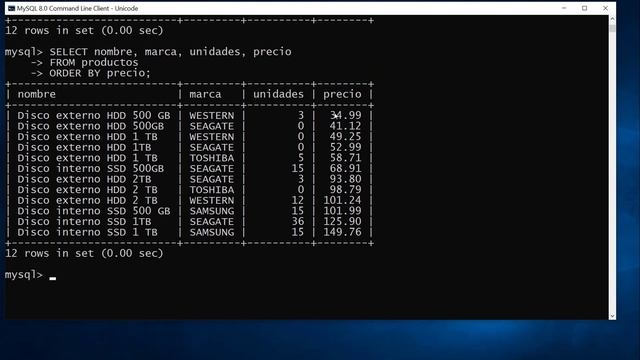The height and width of the screenshot is (360, 640).
Task: Click the price value 149.76
Action: pos(342,232)
